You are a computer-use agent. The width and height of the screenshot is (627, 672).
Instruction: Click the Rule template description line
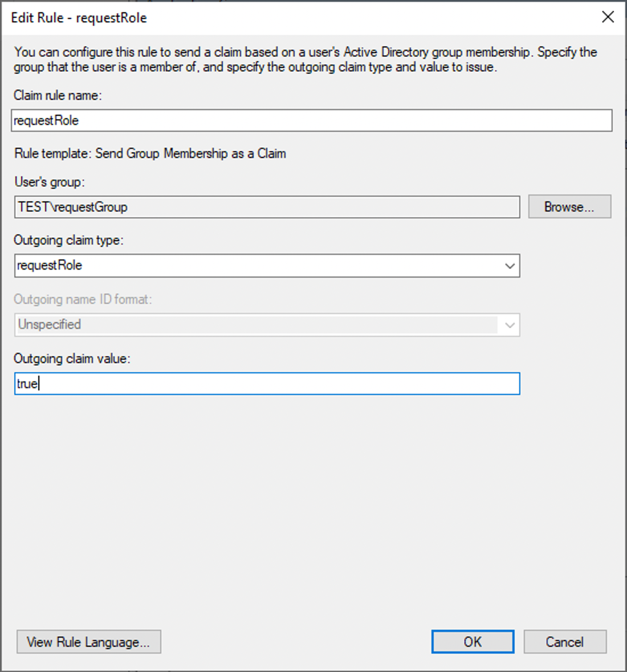(150, 153)
